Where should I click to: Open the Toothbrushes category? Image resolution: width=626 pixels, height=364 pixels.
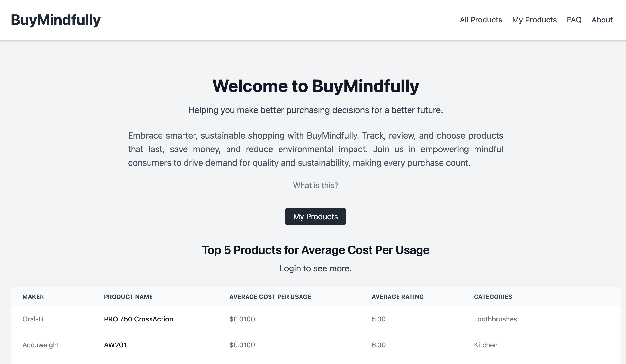(495, 319)
